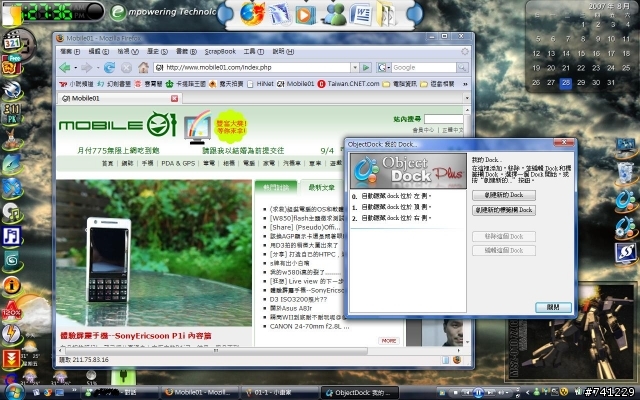The image size is (640, 400).
Task: Click the first Create new Dock button
Action: pyautogui.click(x=504, y=195)
